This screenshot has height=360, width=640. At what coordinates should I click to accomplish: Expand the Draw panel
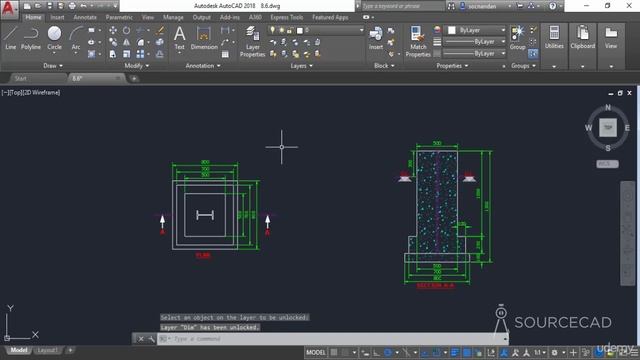(x=53, y=66)
